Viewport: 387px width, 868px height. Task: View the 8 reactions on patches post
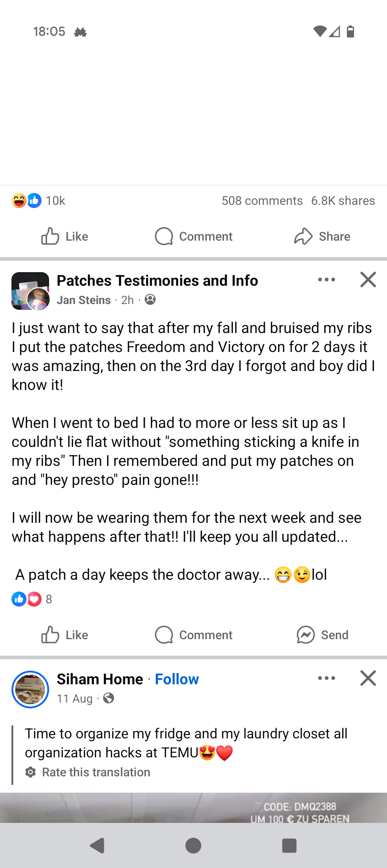(x=32, y=599)
